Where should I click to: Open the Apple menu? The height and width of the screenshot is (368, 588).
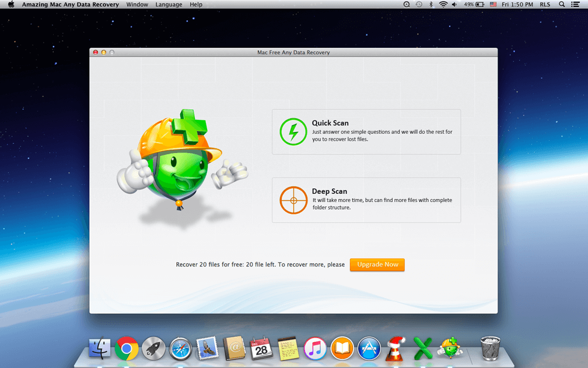pyautogui.click(x=11, y=5)
